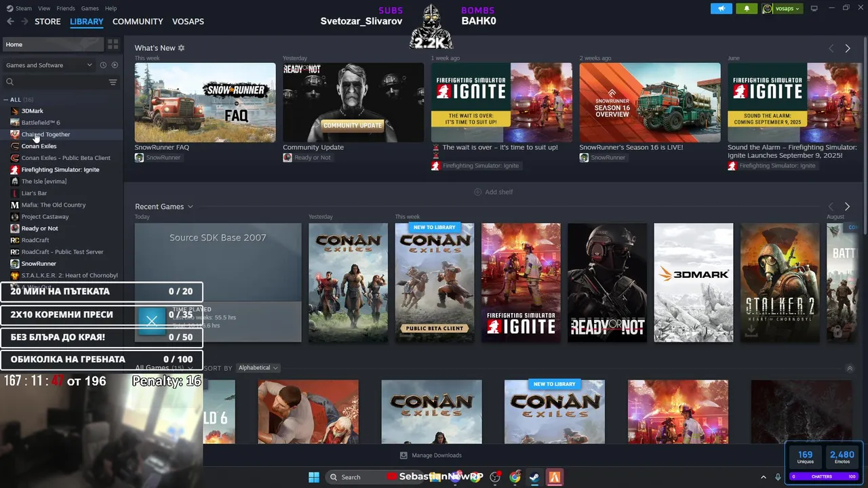The height and width of the screenshot is (488, 868).
Task: Click the microphone tray icon
Action: pyautogui.click(x=778, y=477)
